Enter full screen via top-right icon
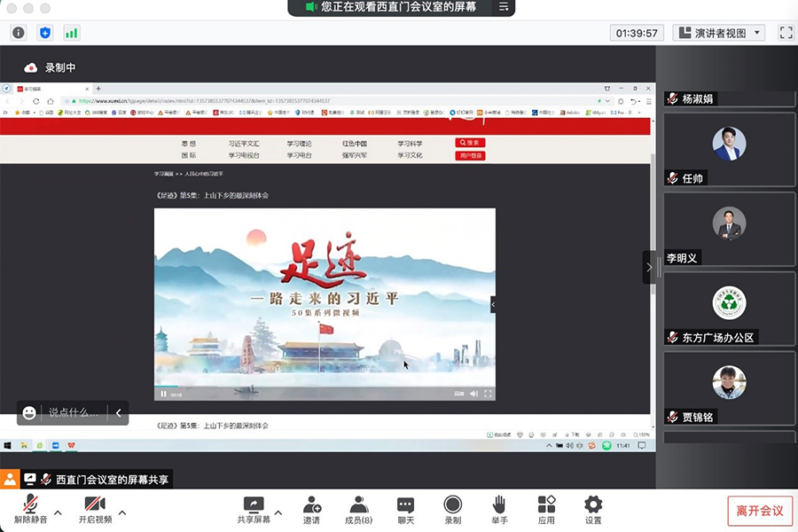This screenshot has height=532, width=798. [x=786, y=33]
